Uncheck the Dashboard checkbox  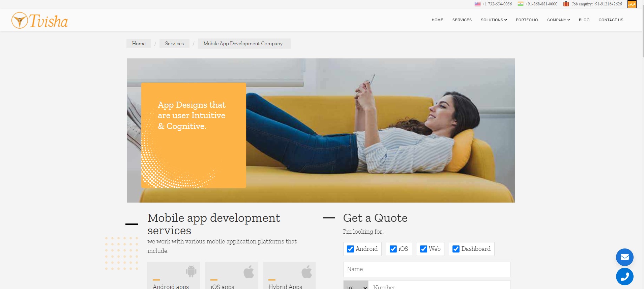(456, 249)
